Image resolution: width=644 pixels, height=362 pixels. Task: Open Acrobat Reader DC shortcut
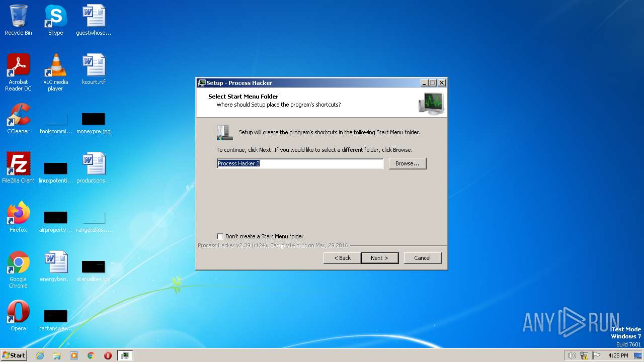tap(18, 72)
